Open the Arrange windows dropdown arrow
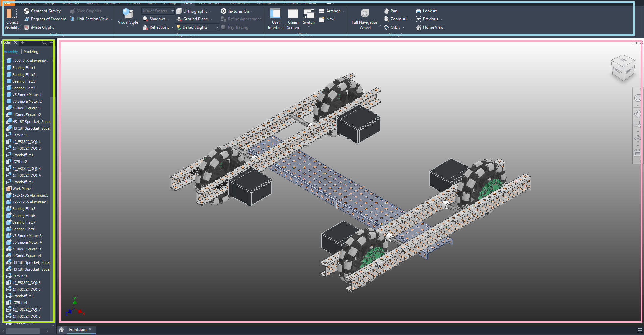Image resolution: width=644 pixels, height=335 pixels. 344,11
